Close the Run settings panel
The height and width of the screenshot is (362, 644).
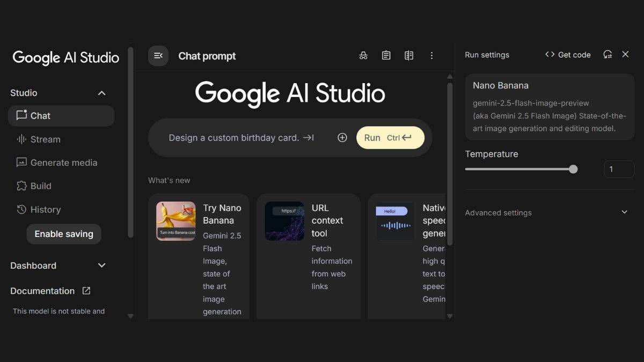pyautogui.click(x=625, y=54)
